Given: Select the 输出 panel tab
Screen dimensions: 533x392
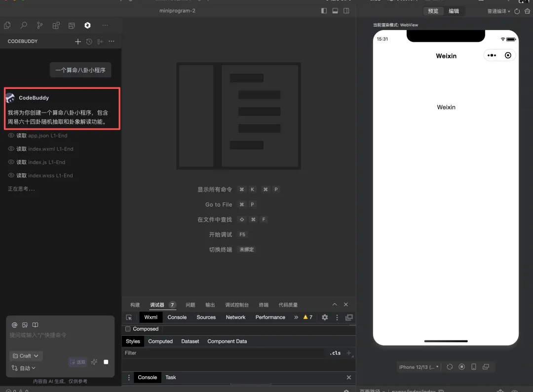Looking at the screenshot, I should [x=210, y=305].
